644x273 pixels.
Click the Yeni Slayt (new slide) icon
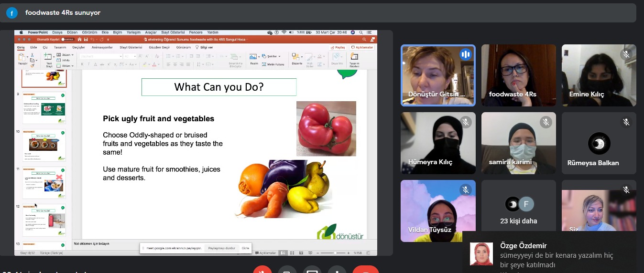pyautogui.click(x=48, y=57)
